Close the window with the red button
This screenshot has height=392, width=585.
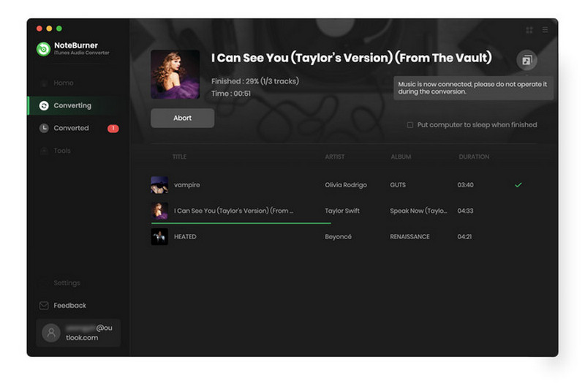39,29
